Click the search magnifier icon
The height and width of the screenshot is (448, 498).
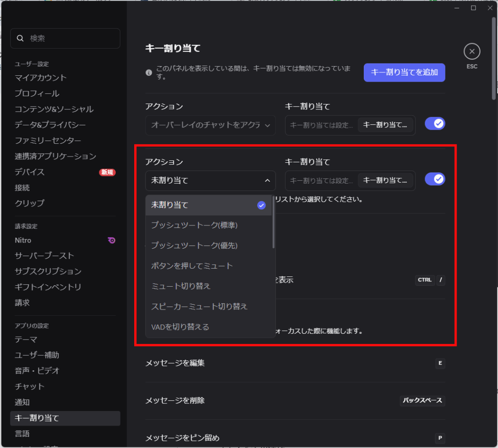click(x=20, y=38)
